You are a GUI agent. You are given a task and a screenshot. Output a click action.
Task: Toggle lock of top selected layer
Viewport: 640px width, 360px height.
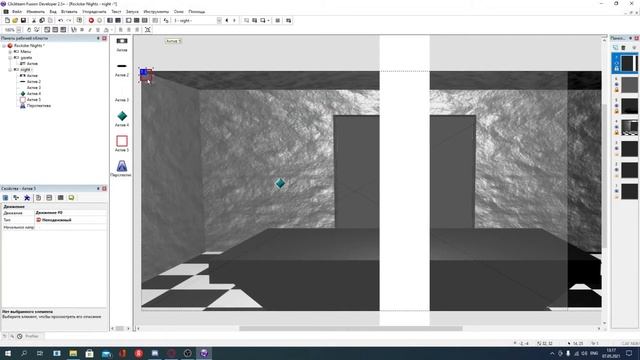tap(616, 69)
